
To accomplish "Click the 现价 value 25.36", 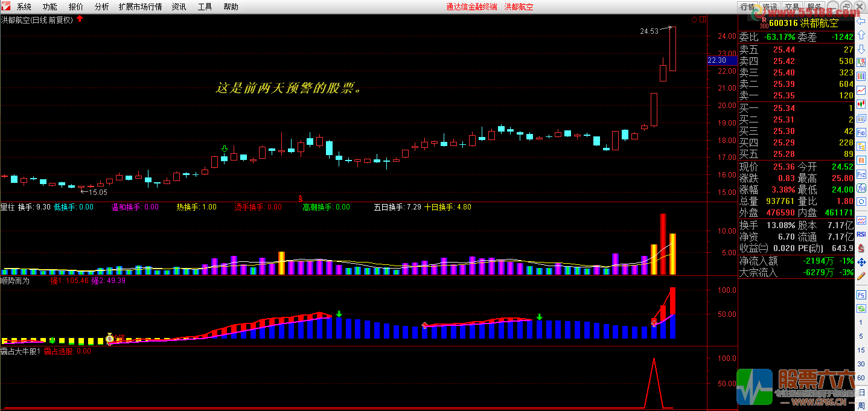I will tap(783, 167).
